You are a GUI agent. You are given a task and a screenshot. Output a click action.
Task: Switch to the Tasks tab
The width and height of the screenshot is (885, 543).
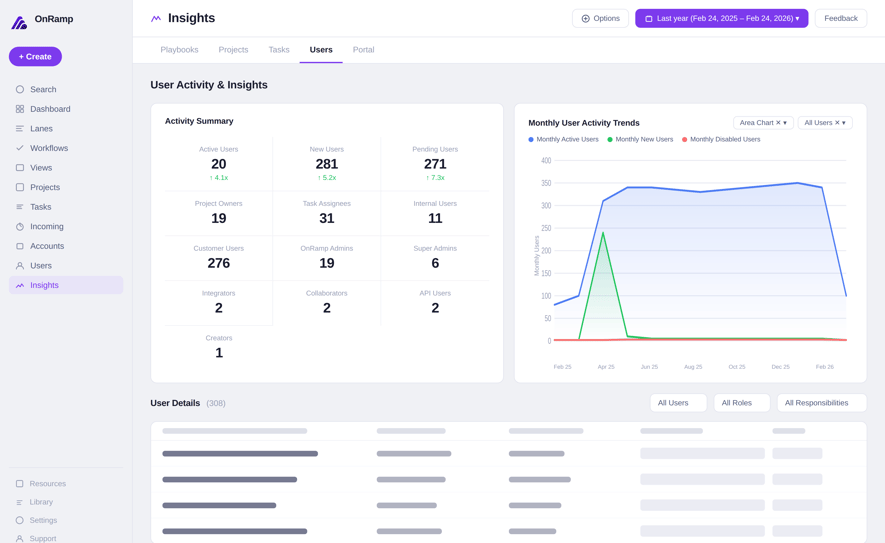click(x=279, y=50)
